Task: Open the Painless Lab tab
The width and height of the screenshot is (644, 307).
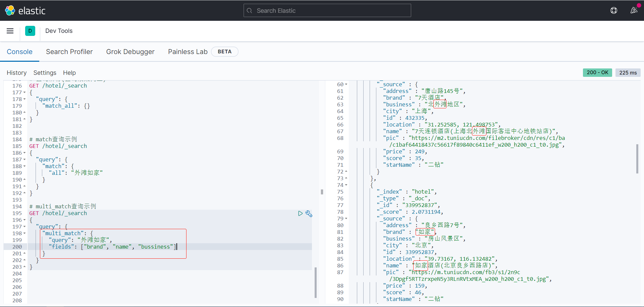Action: click(x=187, y=52)
